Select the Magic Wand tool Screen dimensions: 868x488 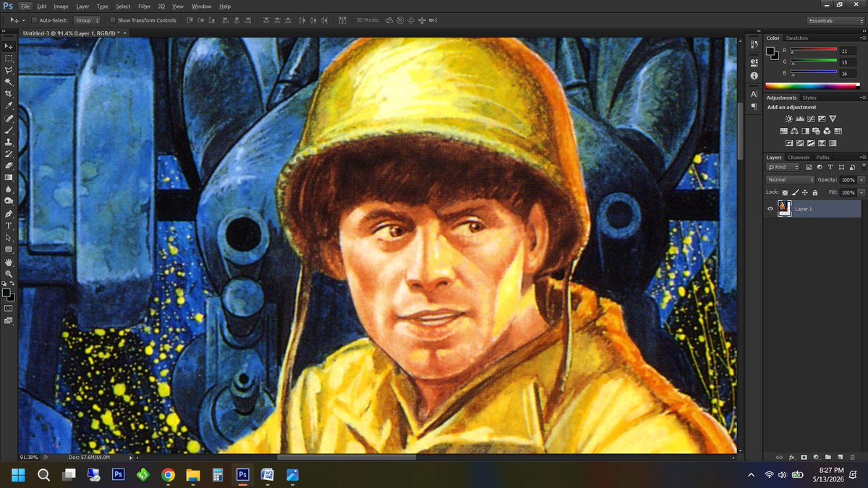(x=9, y=82)
